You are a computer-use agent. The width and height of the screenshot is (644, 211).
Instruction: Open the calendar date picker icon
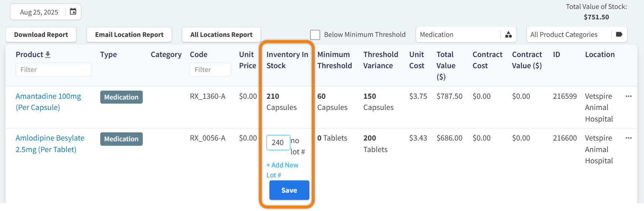pos(73,12)
